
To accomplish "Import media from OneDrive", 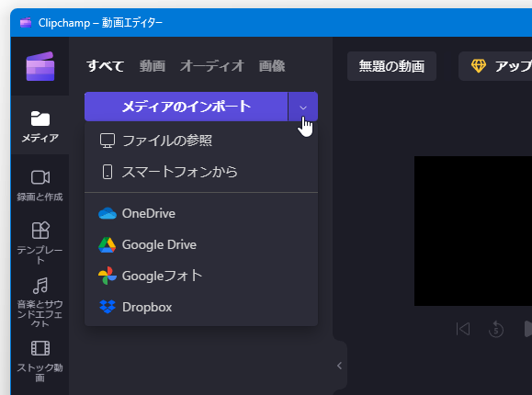I will 201,213.
